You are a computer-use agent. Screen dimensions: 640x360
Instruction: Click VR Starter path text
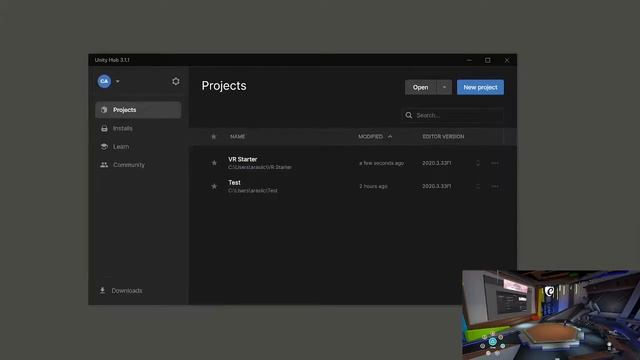[260, 167]
